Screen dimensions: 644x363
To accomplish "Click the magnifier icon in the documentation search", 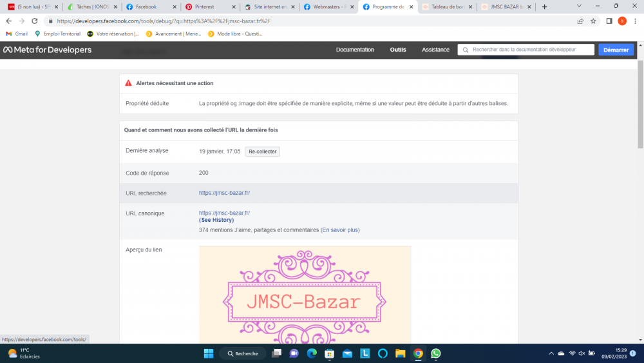I will coord(466,50).
